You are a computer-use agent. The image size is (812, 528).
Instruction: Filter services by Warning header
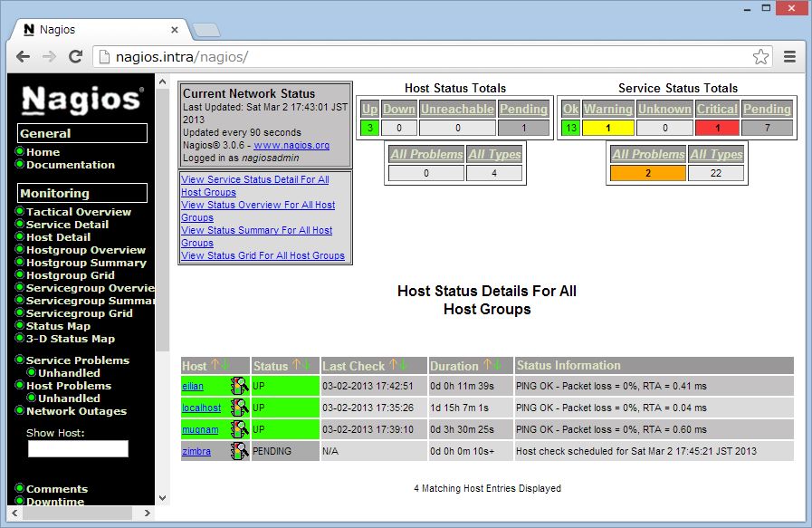tap(608, 109)
